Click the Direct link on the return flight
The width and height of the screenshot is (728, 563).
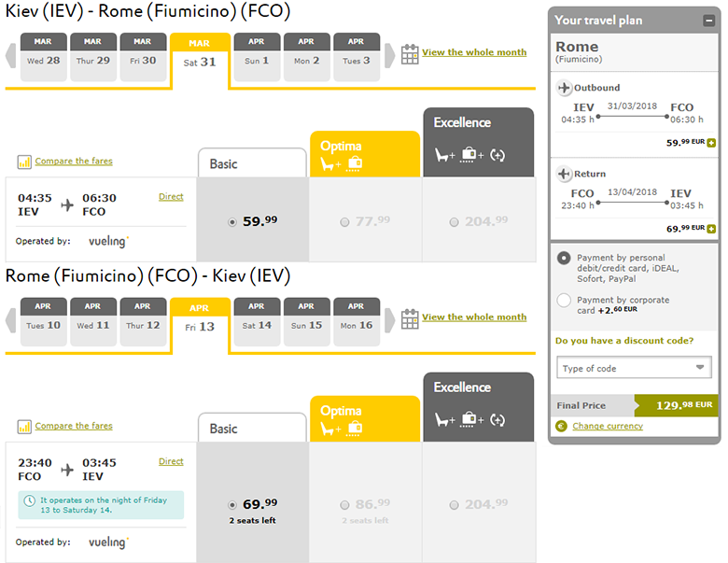[171, 461]
